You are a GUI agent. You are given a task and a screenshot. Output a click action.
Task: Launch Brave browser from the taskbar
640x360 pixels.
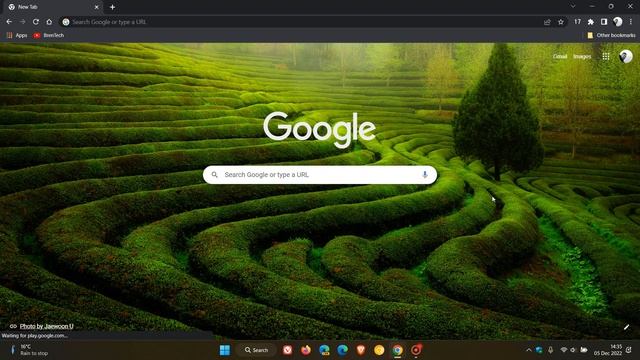point(361,350)
